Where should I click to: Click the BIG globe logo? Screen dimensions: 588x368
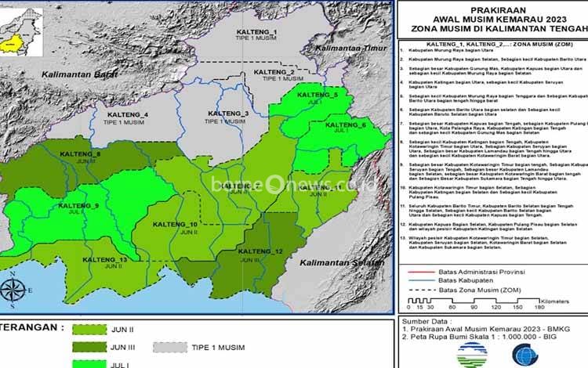[525, 355]
